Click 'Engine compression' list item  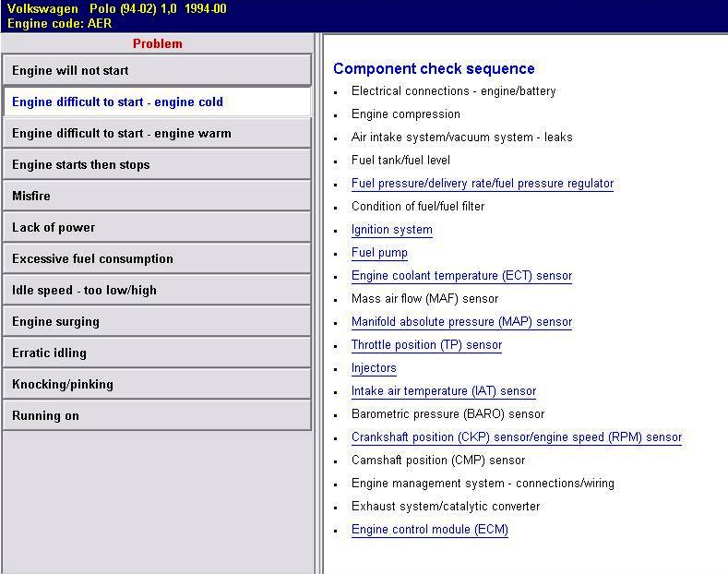[x=406, y=114]
